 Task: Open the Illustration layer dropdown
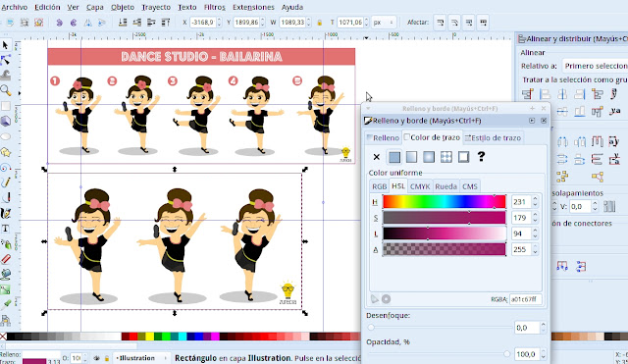pos(141,358)
